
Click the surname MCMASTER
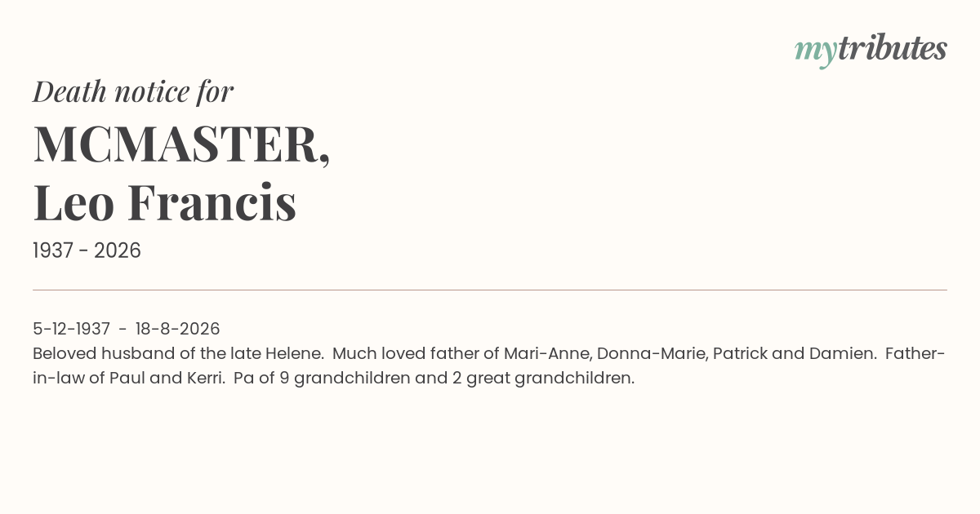point(181,144)
